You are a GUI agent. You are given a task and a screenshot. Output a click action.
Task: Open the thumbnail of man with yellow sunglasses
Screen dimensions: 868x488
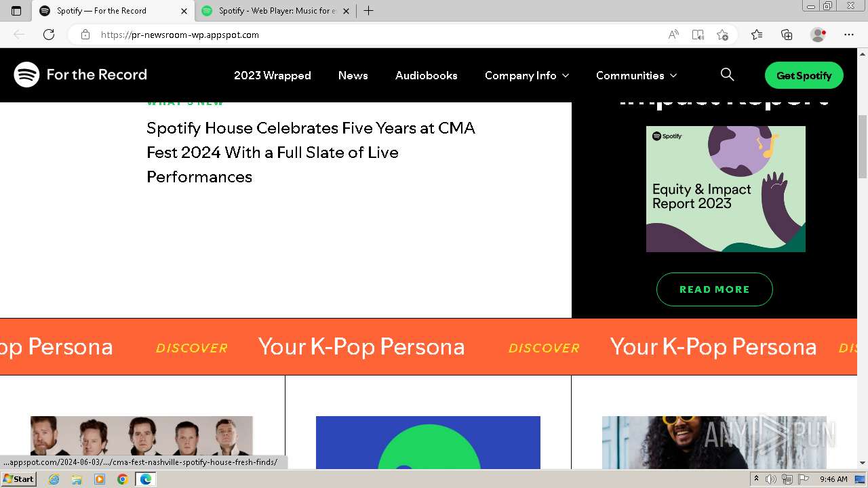[x=714, y=443]
